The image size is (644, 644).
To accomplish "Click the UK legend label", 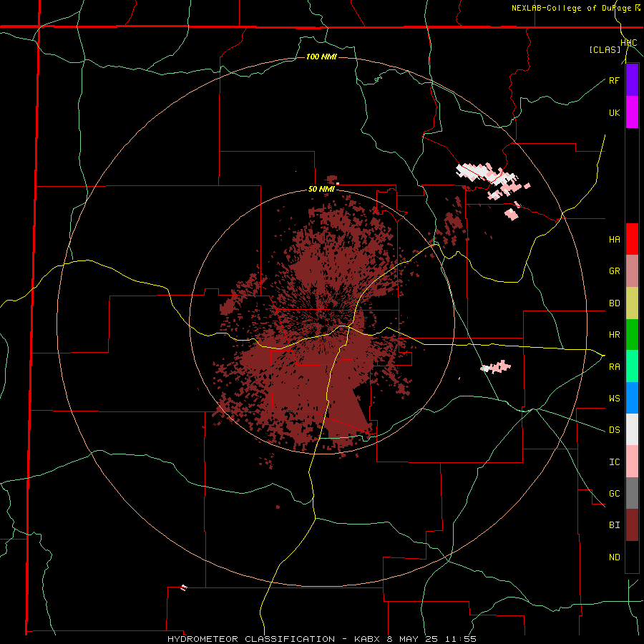I will point(614,112).
